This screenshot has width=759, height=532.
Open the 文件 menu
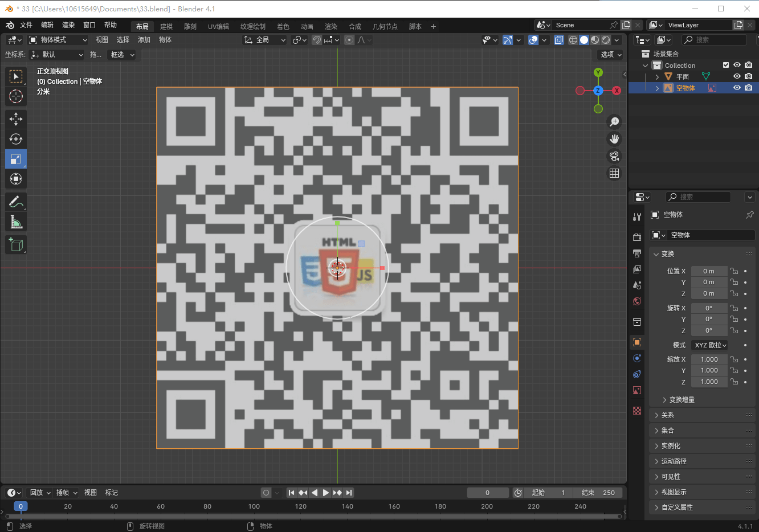pos(26,25)
